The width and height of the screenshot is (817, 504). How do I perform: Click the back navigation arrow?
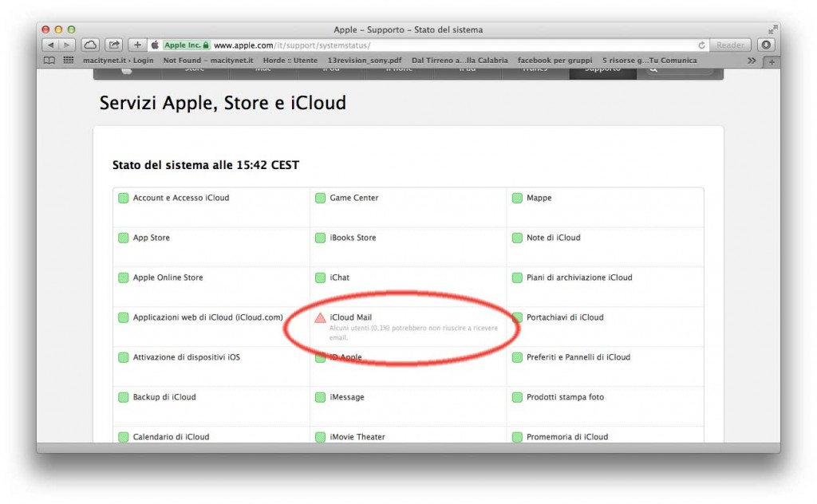[50, 45]
